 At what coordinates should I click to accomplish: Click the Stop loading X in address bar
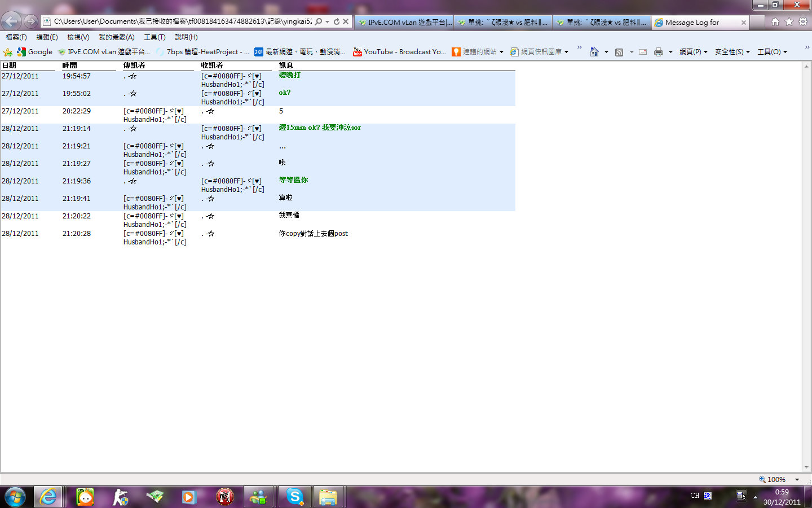coord(346,21)
